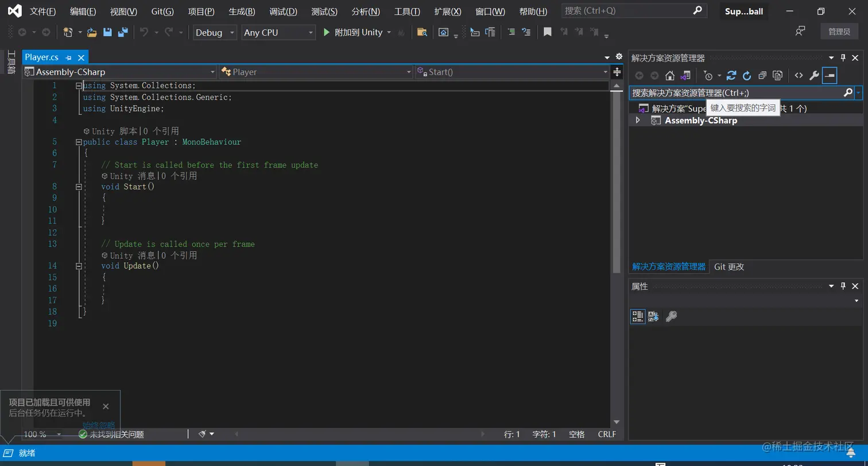Toggle a bookmark with the bookmark icon
The image size is (868, 466).
(548, 33)
